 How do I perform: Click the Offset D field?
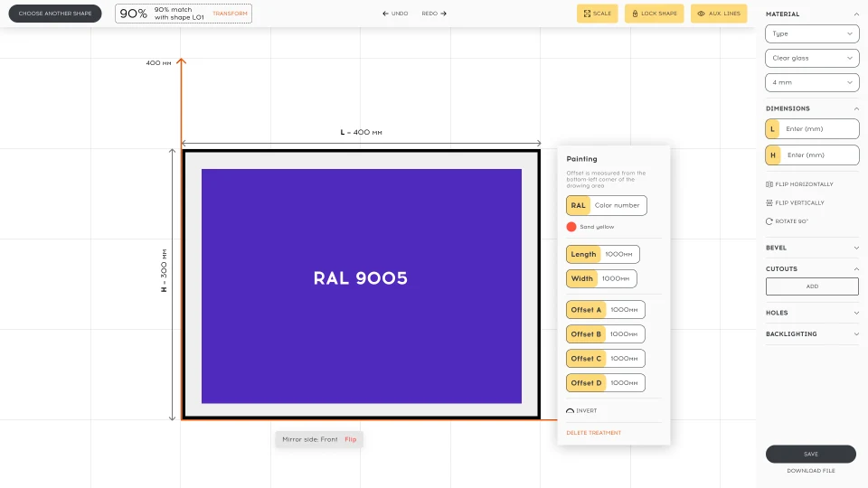pyautogui.click(x=606, y=383)
